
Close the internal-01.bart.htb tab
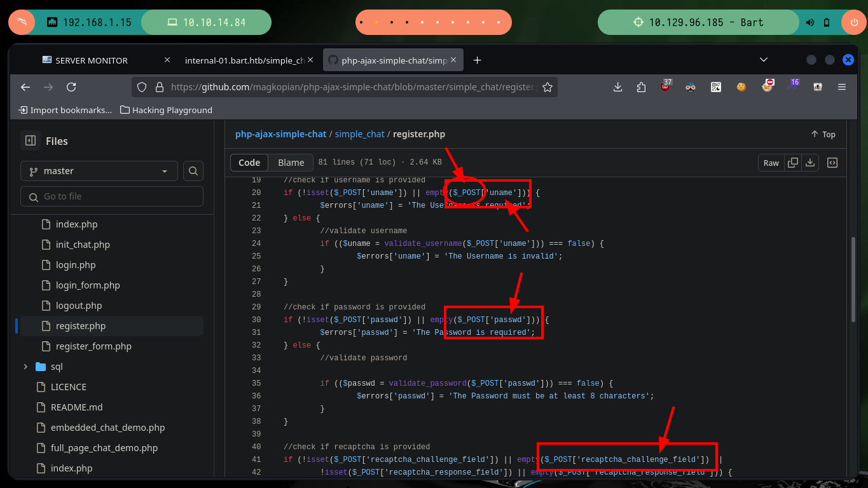point(311,60)
